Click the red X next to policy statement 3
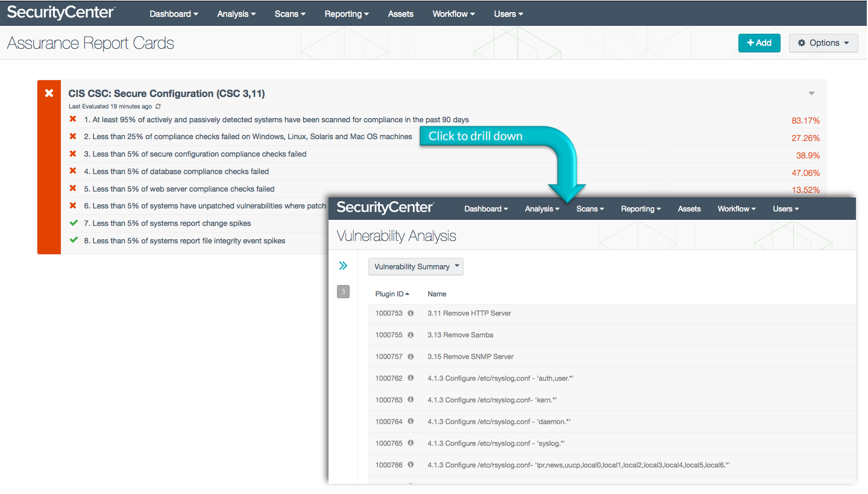The image size is (868, 494). pos(73,154)
